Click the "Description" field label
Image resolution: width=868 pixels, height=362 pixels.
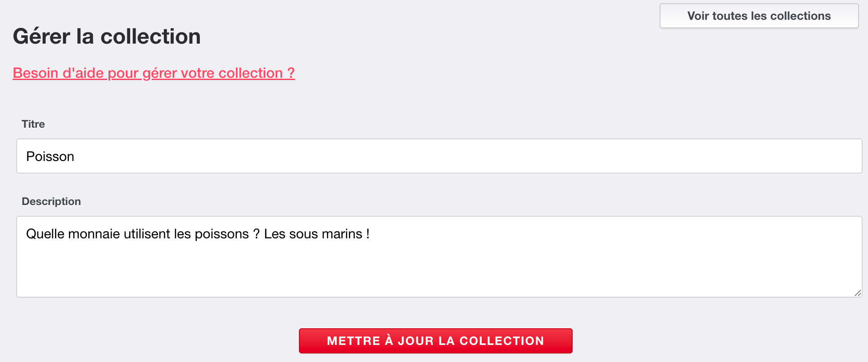(51, 201)
